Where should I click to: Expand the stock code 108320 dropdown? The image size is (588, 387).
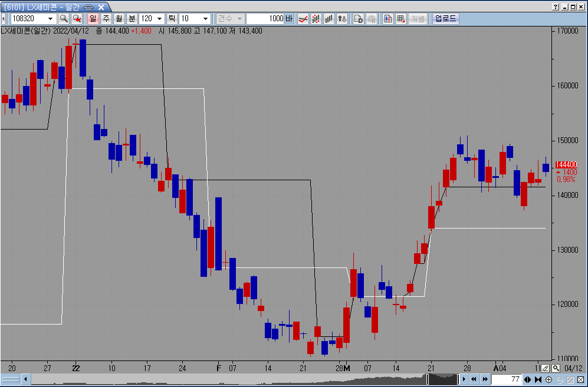click(50, 18)
